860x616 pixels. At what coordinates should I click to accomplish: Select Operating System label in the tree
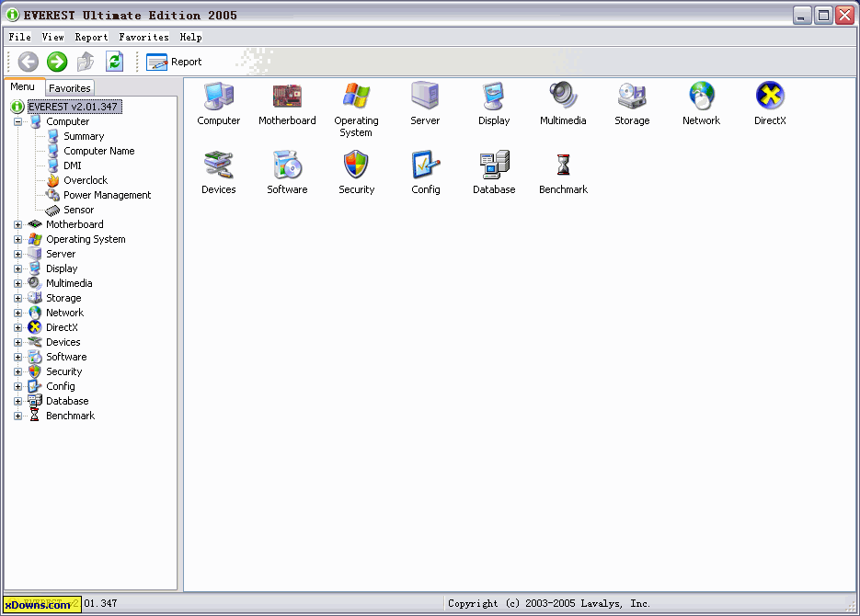pos(86,239)
